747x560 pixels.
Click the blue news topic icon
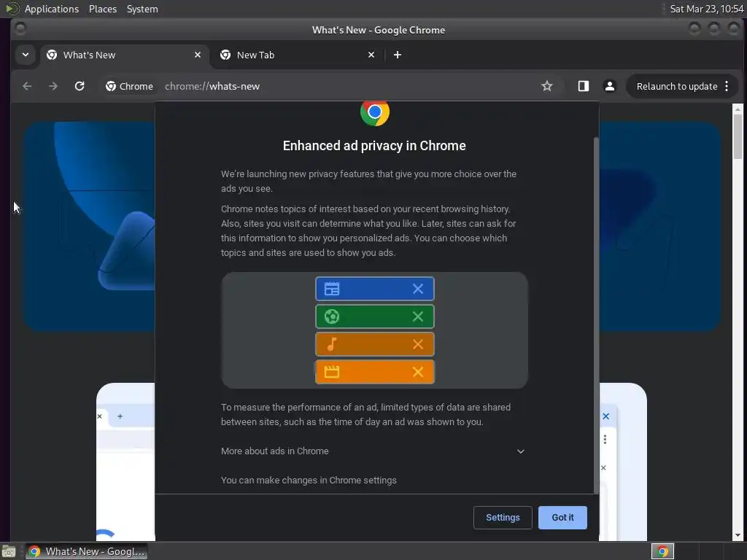(332, 289)
